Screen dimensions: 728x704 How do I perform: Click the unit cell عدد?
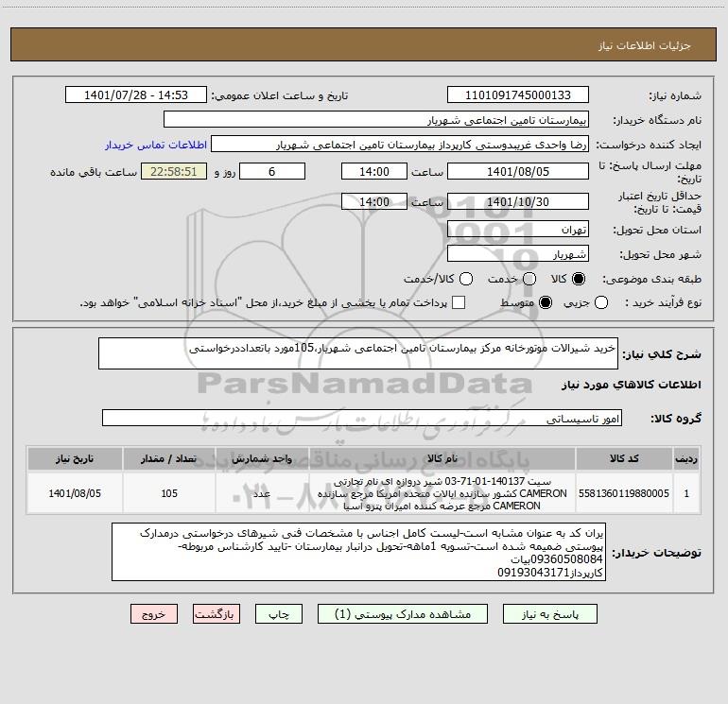coord(262,493)
